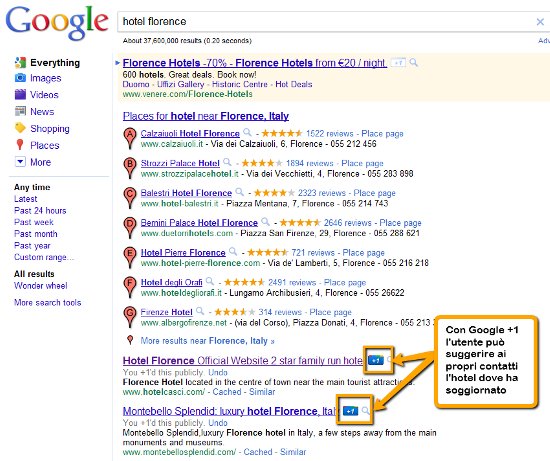This screenshot has width=550, height=461.
Task: Click map marker F for Hotel degli Orafi
Action: [x=130, y=286]
